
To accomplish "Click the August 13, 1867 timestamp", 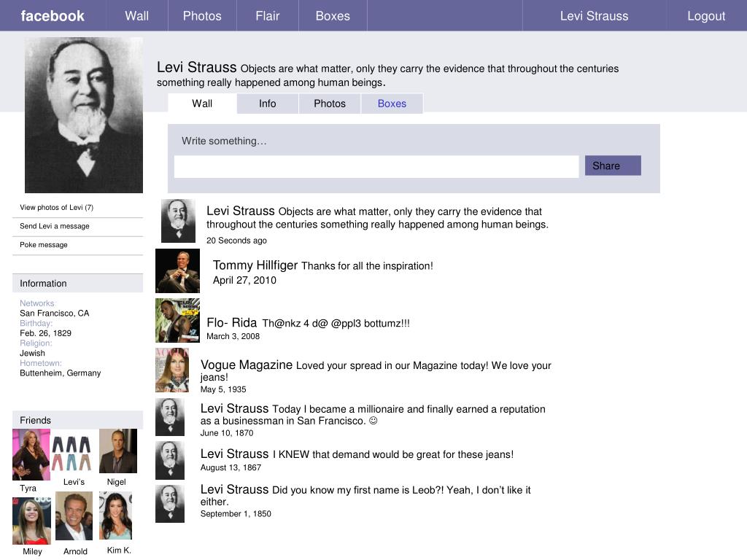I will [x=231, y=467].
